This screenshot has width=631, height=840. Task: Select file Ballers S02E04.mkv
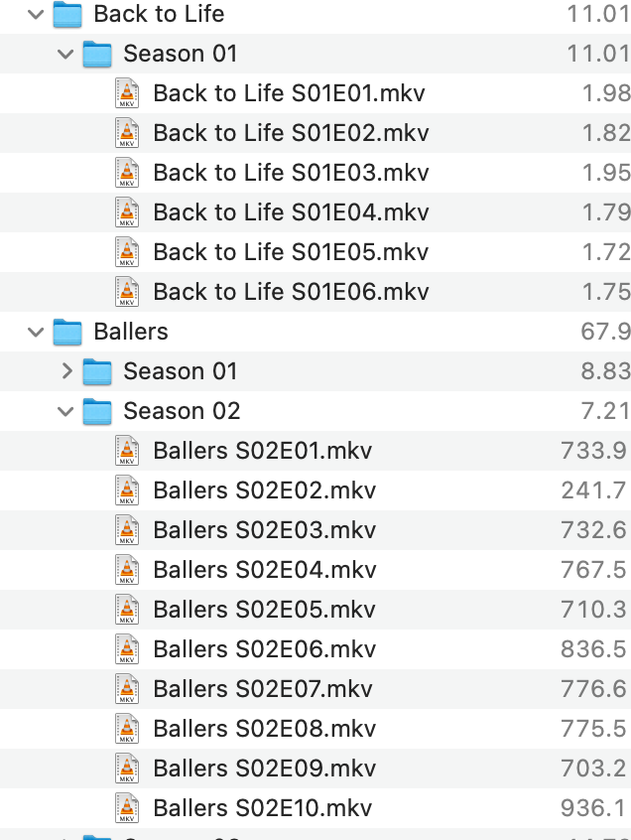265,570
